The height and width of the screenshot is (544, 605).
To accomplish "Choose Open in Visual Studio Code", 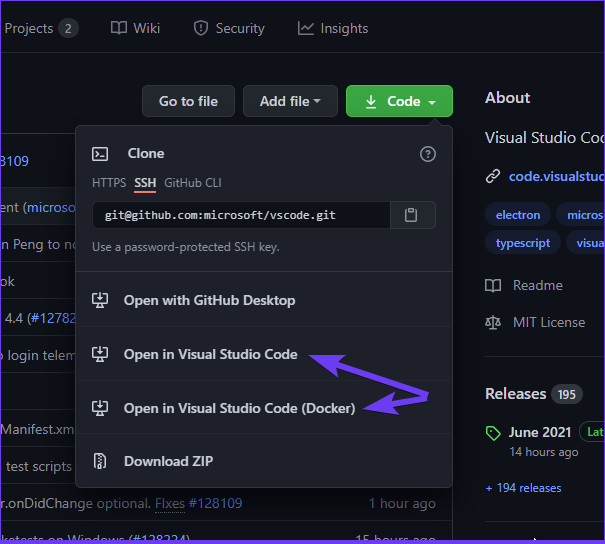I will [x=264, y=354].
